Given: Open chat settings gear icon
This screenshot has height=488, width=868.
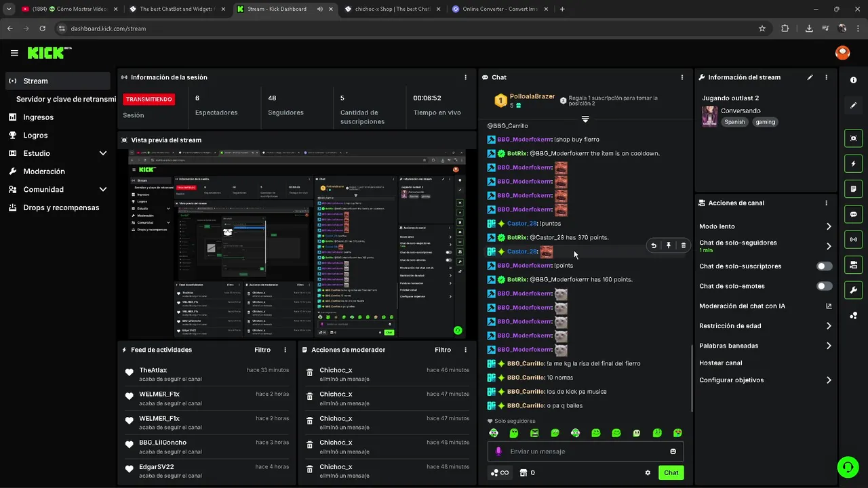Looking at the screenshot, I should coord(648,473).
